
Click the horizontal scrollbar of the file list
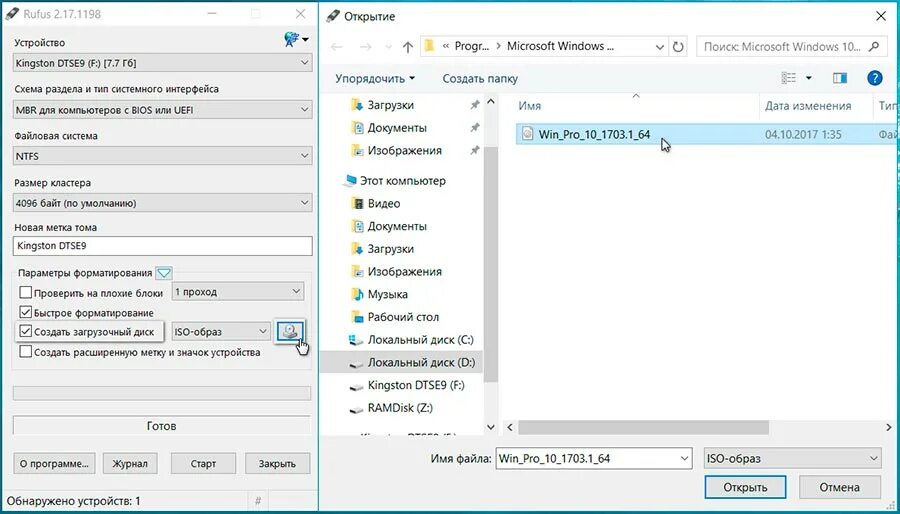click(643, 427)
